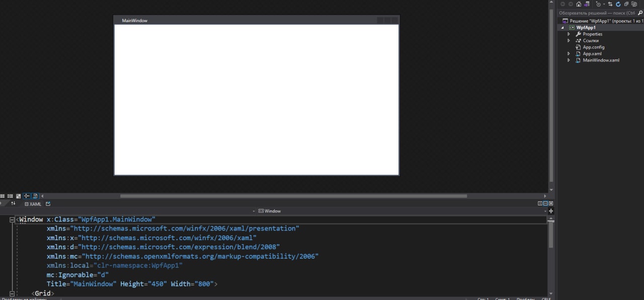The image size is (644, 300).
Task: Click the XAML editor vertical scrollbar down arrow
Action: click(x=551, y=293)
